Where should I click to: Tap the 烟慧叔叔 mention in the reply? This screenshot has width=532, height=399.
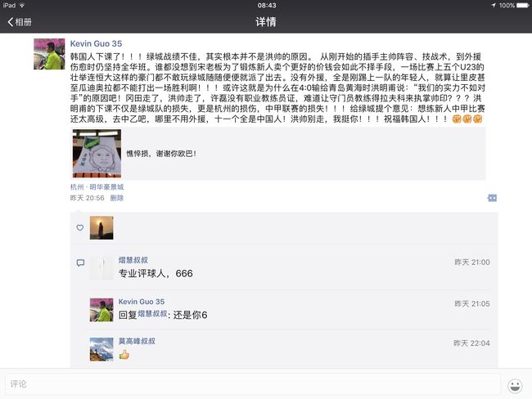(x=152, y=314)
